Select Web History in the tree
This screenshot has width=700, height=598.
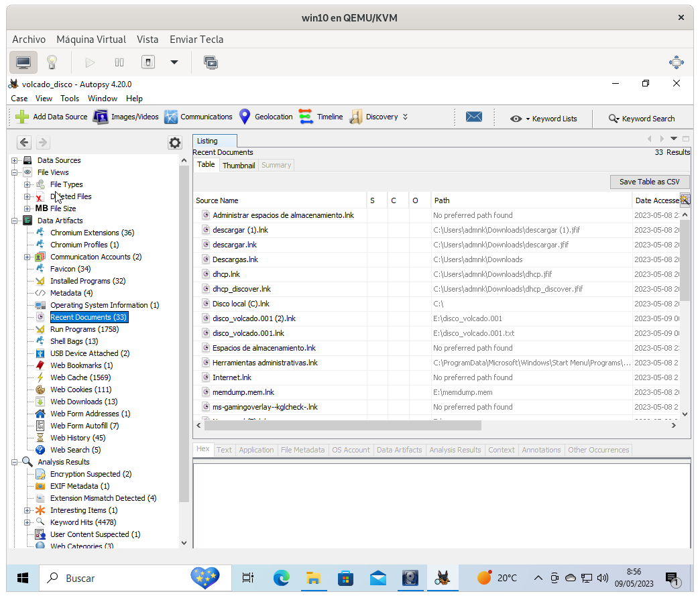(78, 438)
